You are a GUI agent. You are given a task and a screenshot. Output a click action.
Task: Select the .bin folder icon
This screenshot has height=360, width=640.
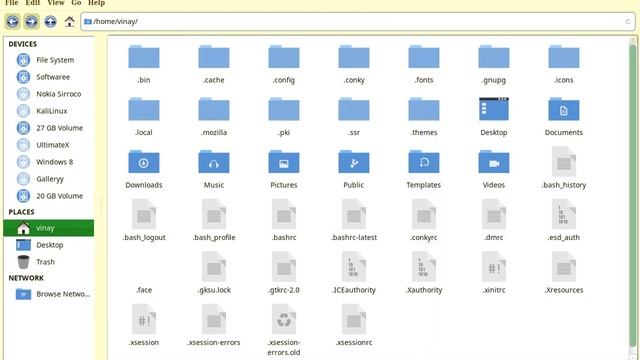(144, 57)
